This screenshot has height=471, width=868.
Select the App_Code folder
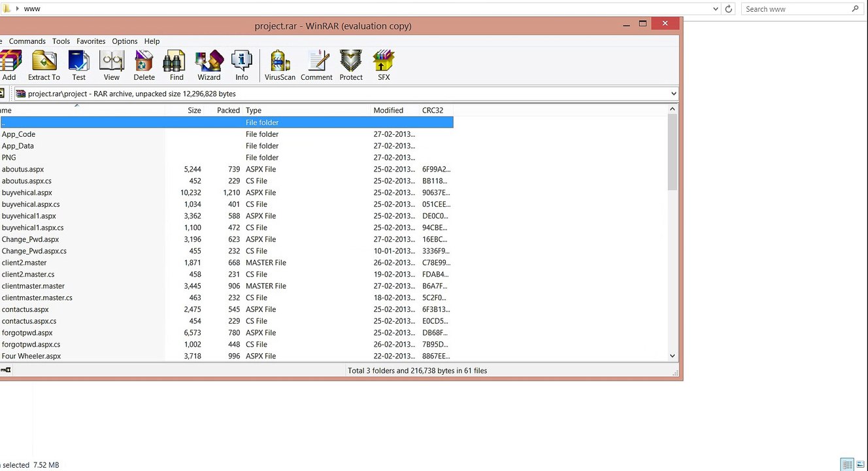[226, 134]
